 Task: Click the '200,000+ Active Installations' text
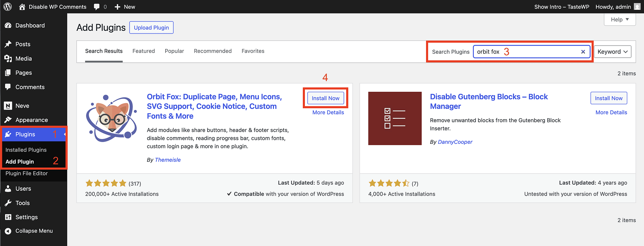click(122, 194)
